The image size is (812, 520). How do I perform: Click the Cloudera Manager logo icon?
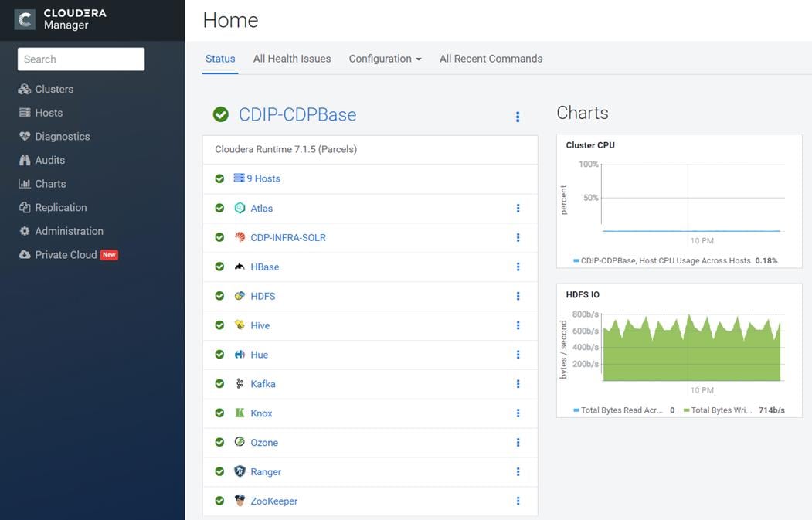(25, 19)
